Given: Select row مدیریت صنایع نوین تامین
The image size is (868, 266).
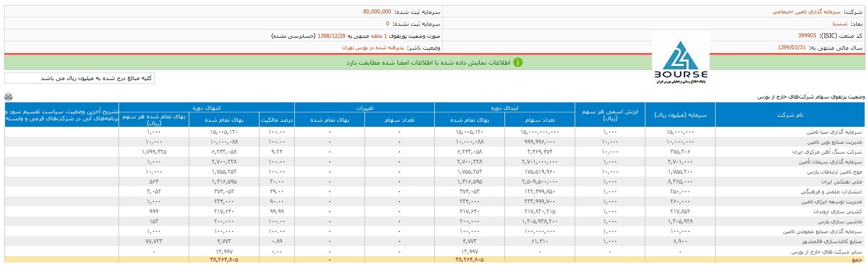Looking at the screenshot, I should click(435, 142).
